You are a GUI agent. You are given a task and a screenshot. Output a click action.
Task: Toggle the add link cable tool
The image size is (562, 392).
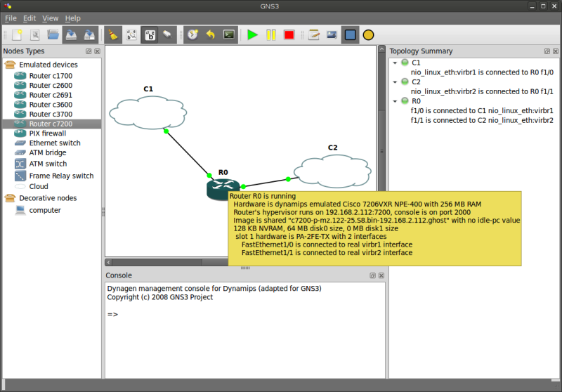point(167,34)
